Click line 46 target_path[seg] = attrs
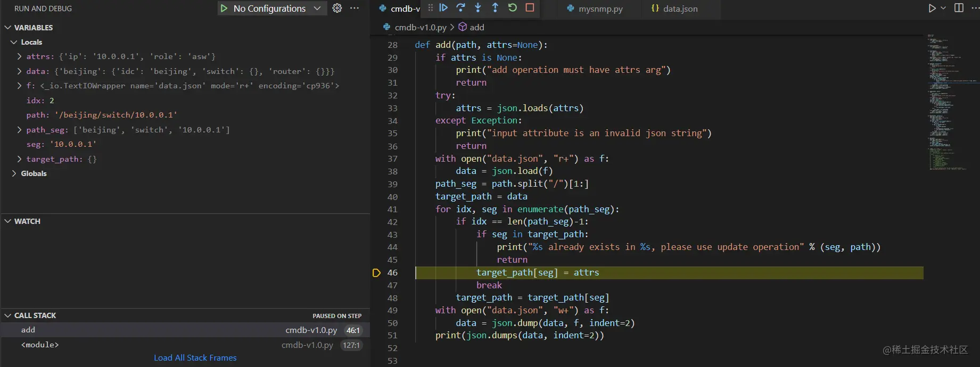980x367 pixels. 538,273
